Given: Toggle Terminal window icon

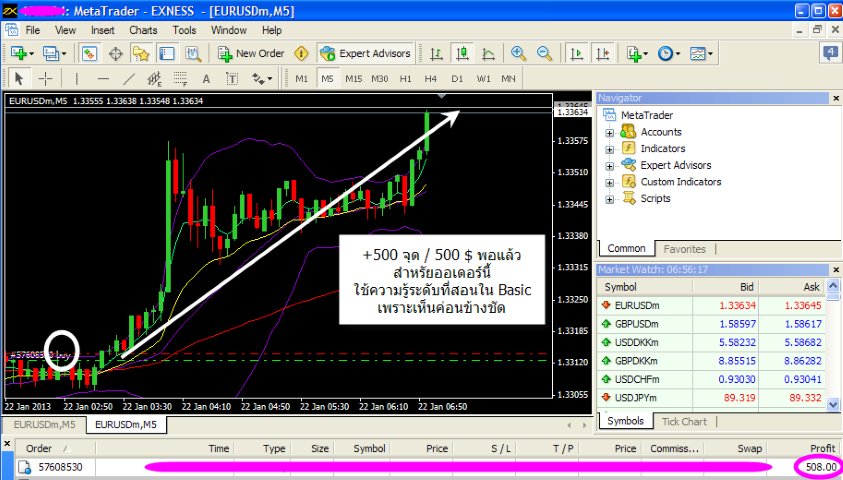Looking at the screenshot, I should point(167,53).
